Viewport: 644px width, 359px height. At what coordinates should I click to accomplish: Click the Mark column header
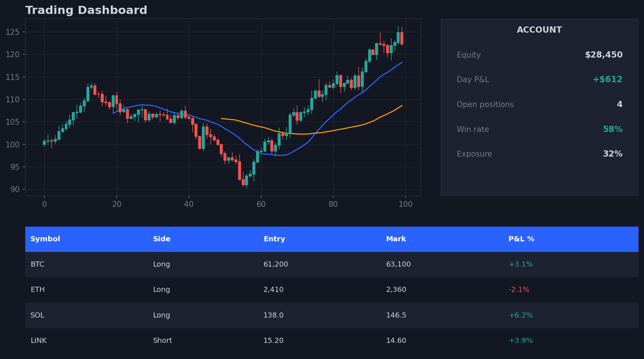point(396,239)
